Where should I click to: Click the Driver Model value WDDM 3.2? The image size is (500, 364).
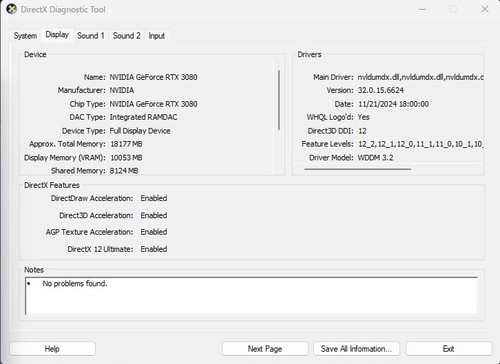(376, 158)
